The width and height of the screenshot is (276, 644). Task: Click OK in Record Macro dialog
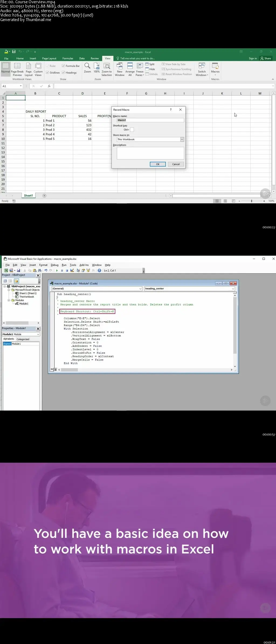(158, 164)
